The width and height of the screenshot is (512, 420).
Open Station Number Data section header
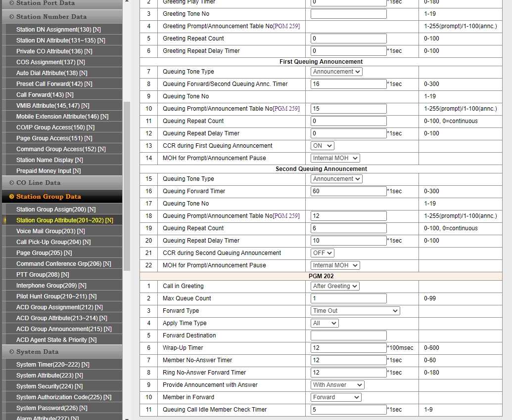tap(51, 17)
